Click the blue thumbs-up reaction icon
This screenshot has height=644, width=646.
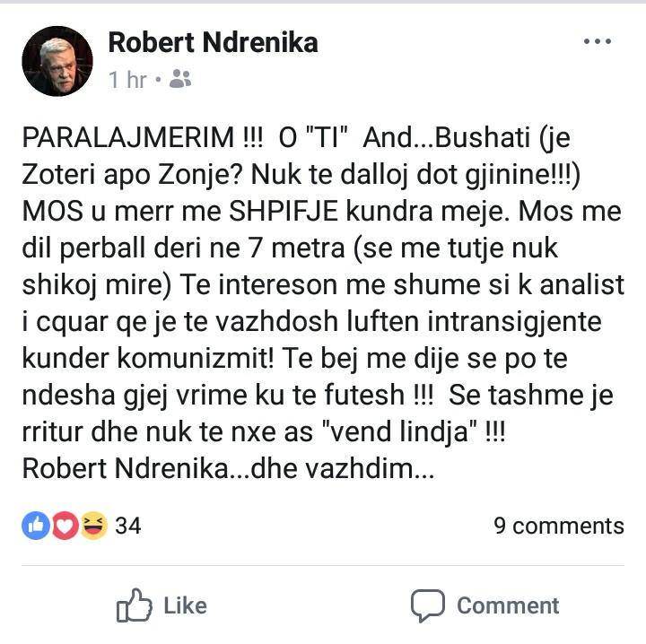(35, 526)
